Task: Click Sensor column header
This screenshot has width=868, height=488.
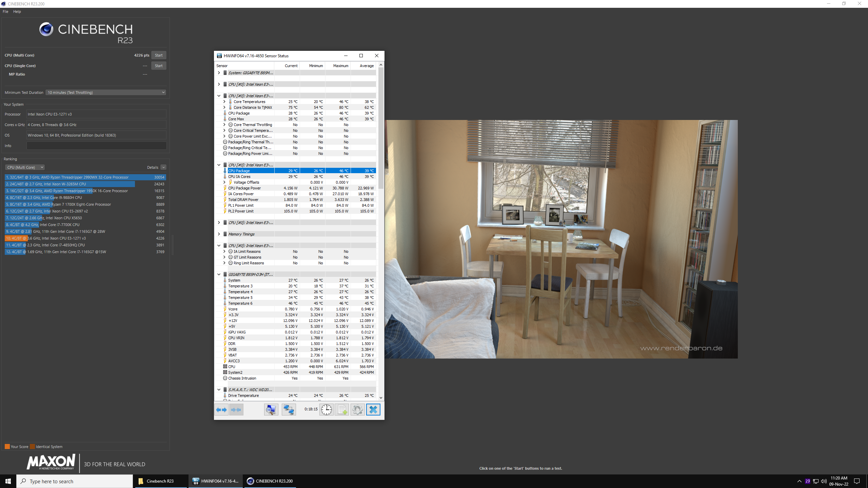Action: pyautogui.click(x=244, y=66)
